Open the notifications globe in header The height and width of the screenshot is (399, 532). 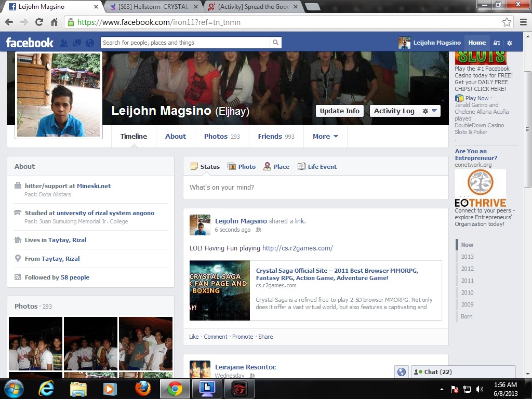(x=90, y=43)
